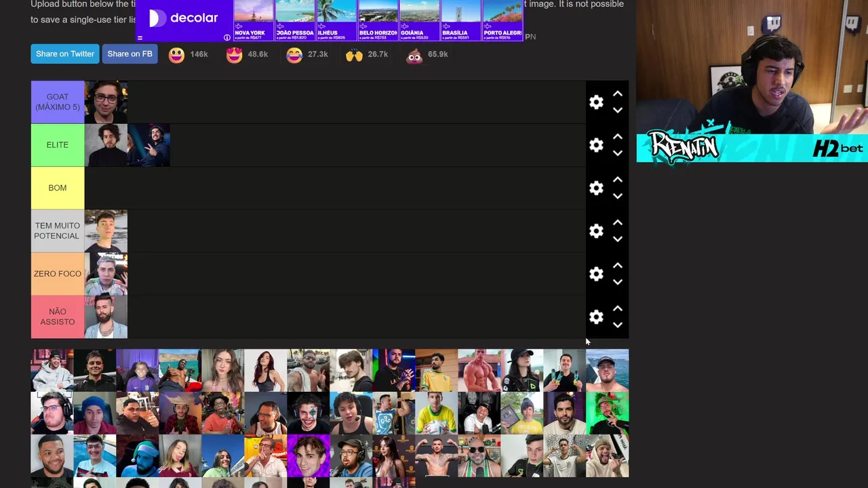Open the JOÃO PESSOA destination ad
The height and width of the screenshot is (488, 868).
click(295, 20)
